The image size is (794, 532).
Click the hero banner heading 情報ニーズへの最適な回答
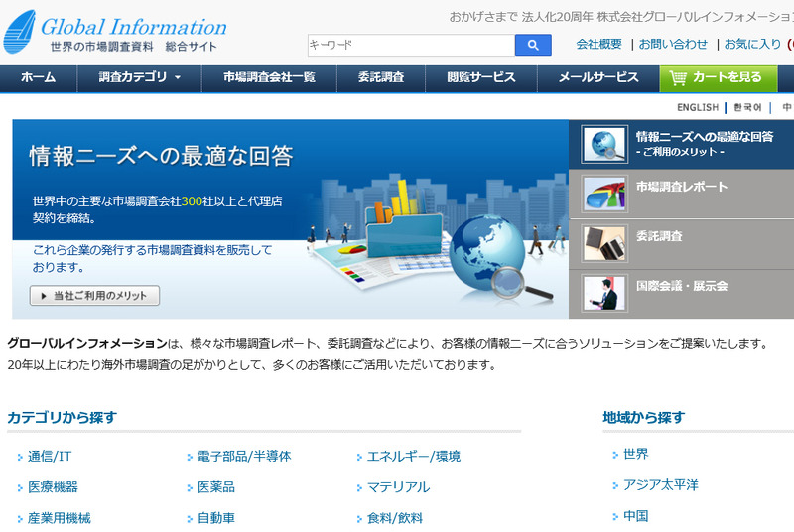click(161, 156)
